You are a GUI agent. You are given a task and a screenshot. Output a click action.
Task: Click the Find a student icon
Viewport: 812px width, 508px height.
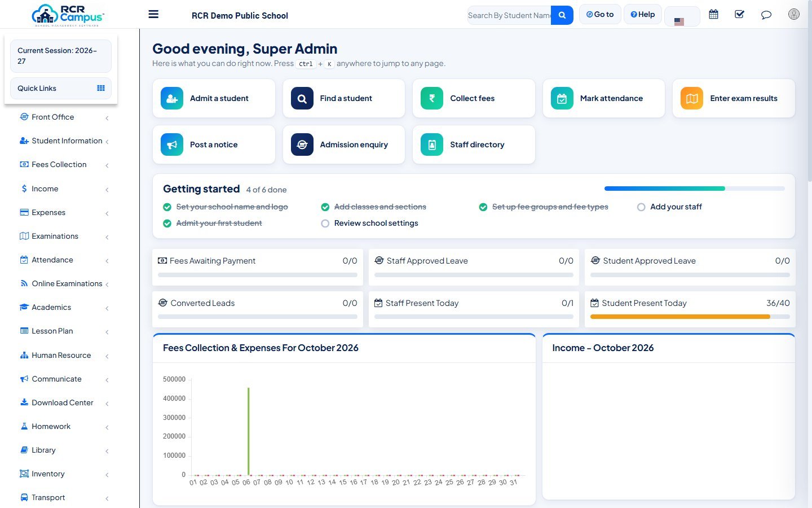tap(302, 98)
